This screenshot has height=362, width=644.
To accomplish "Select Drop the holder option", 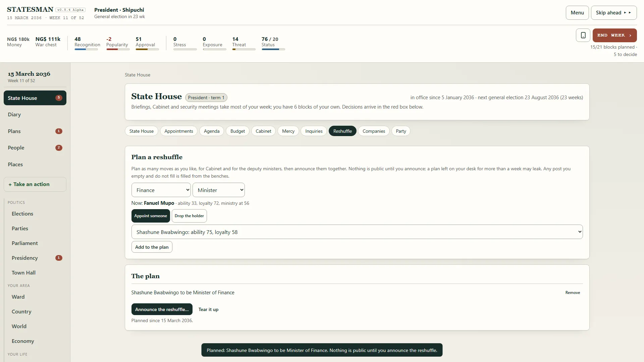I will coord(189,216).
